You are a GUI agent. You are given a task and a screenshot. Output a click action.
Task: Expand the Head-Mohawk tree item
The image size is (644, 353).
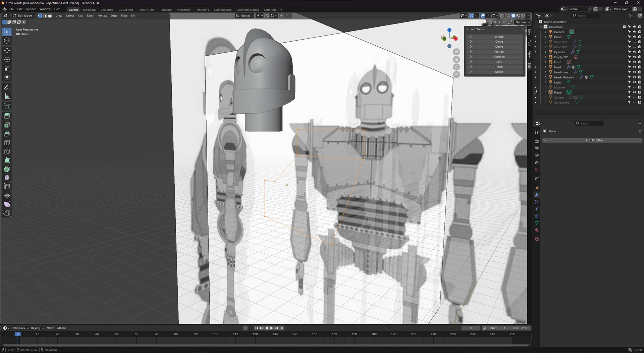point(546,77)
